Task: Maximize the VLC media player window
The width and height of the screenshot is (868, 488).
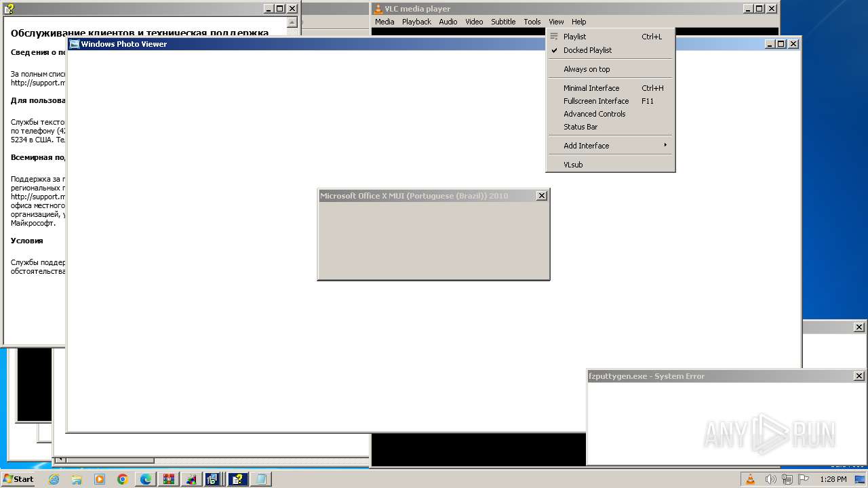Action: [759, 9]
